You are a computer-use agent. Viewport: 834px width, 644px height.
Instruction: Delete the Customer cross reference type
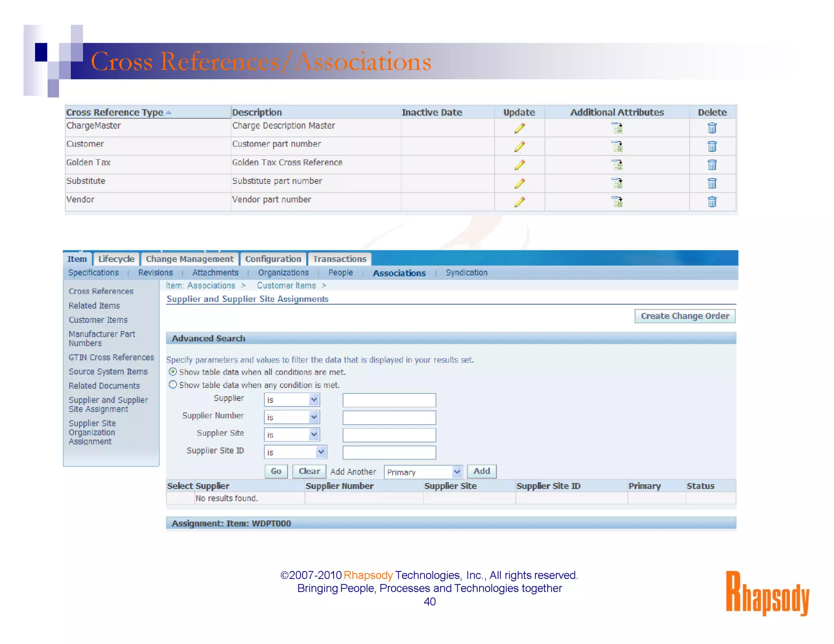(712, 147)
